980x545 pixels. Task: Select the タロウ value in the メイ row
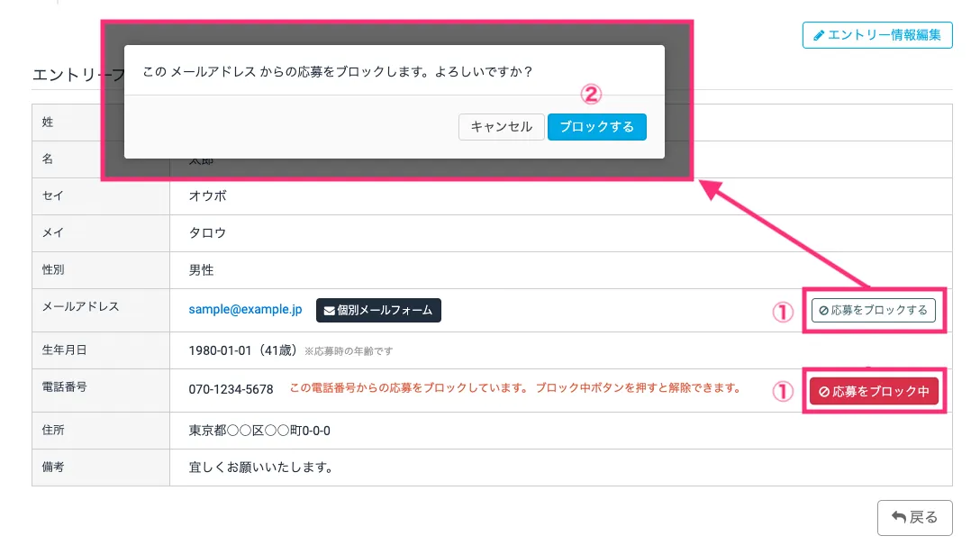point(207,232)
